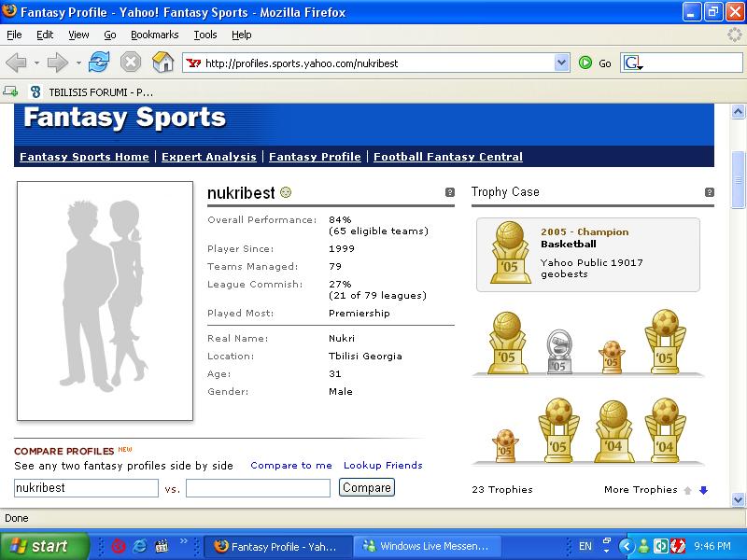
Task: Click the gold '04 basketball trophy on second shelf
Action: coord(613,431)
